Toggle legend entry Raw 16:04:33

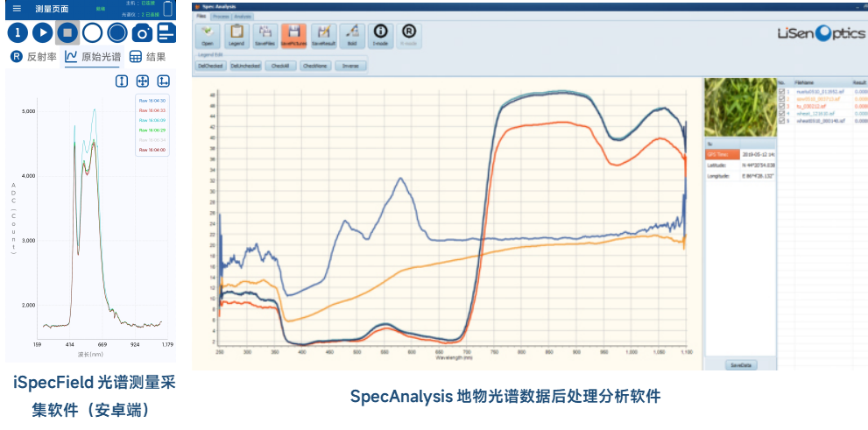pyautogui.click(x=152, y=110)
